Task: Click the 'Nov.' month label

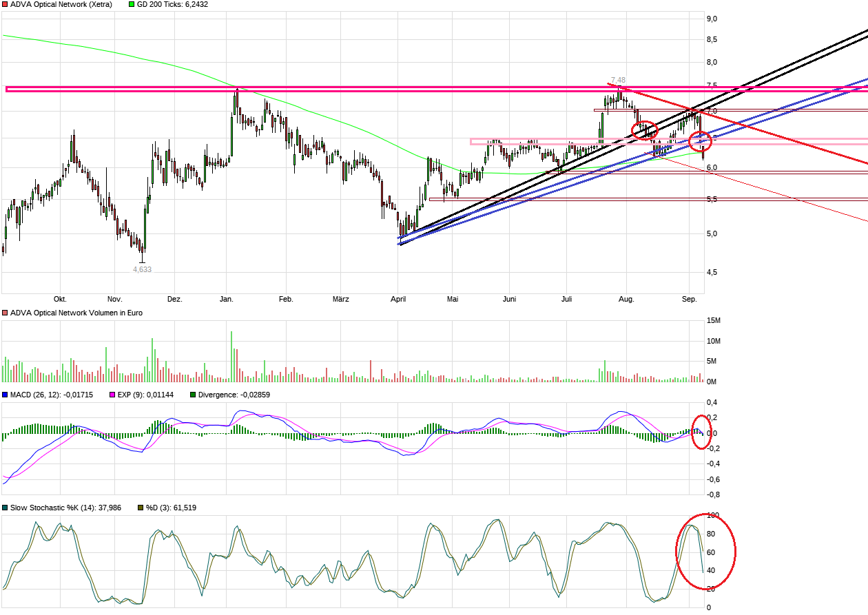Action: 115,299
